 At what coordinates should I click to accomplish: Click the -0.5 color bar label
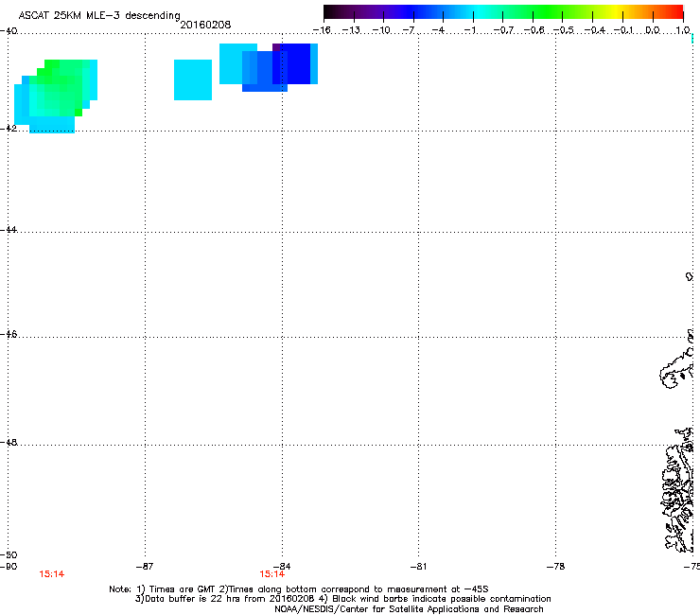click(x=563, y=30)
